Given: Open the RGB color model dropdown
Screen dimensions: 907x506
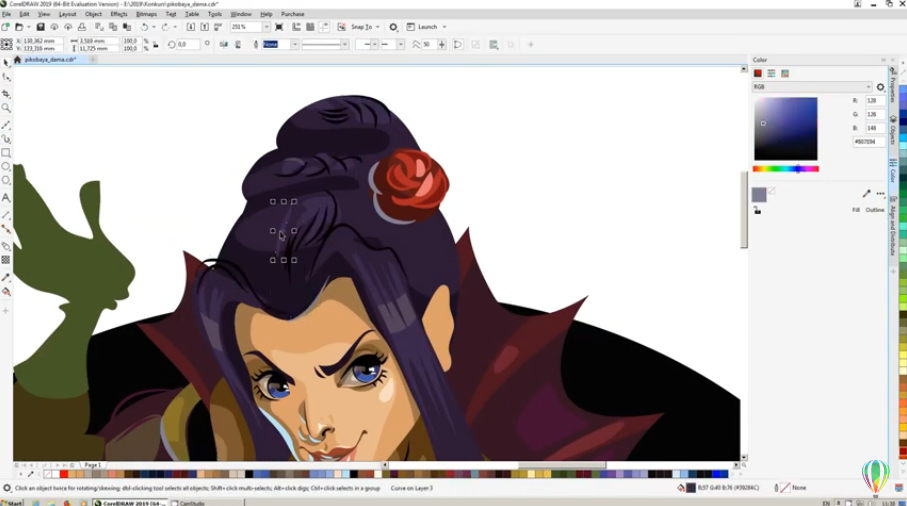Looking at the screenshot, I should coord(812,87).
